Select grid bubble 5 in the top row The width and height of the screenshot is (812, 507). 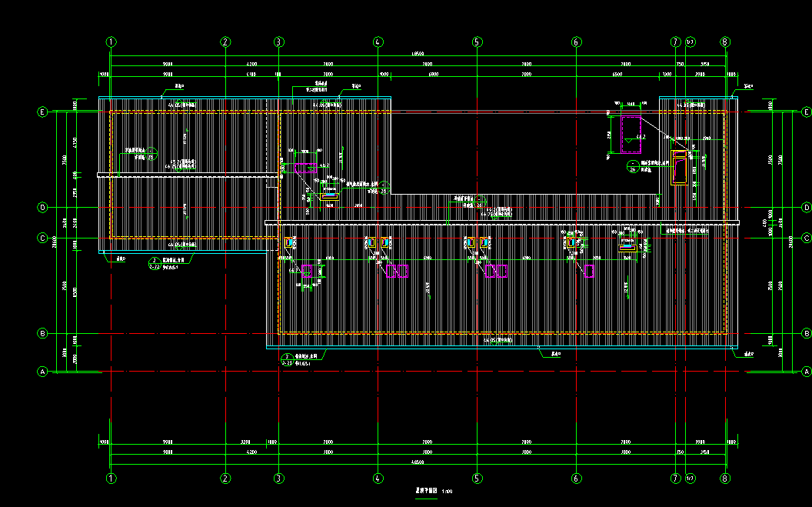pos(477,42)
